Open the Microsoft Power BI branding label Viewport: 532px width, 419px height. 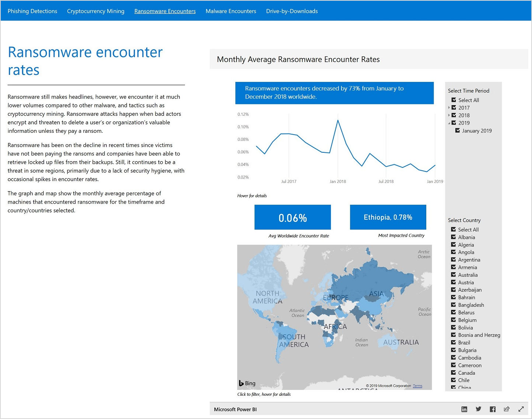[235, 409]
